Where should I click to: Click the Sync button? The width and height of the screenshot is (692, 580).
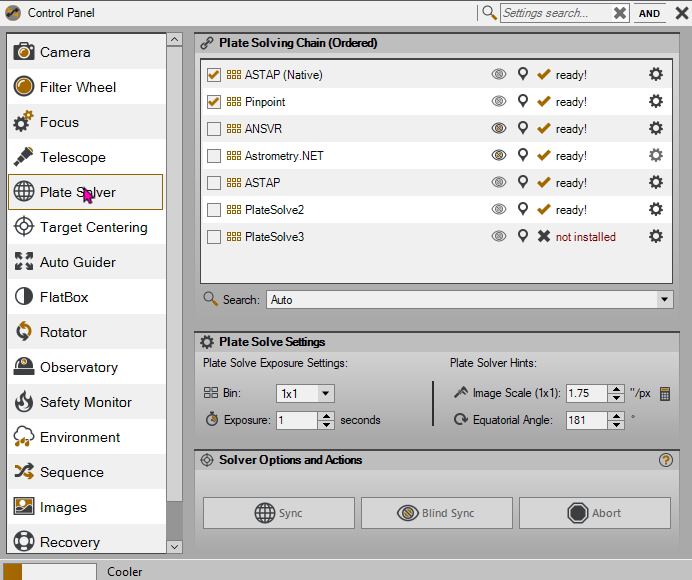tap(278, 513)
